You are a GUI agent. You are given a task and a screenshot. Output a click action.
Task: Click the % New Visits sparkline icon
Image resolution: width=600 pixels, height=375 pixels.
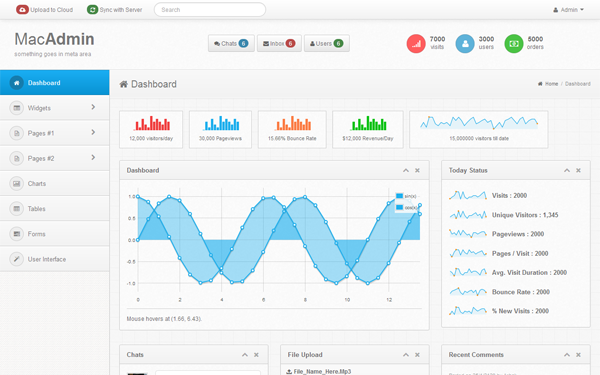(468, 311)
